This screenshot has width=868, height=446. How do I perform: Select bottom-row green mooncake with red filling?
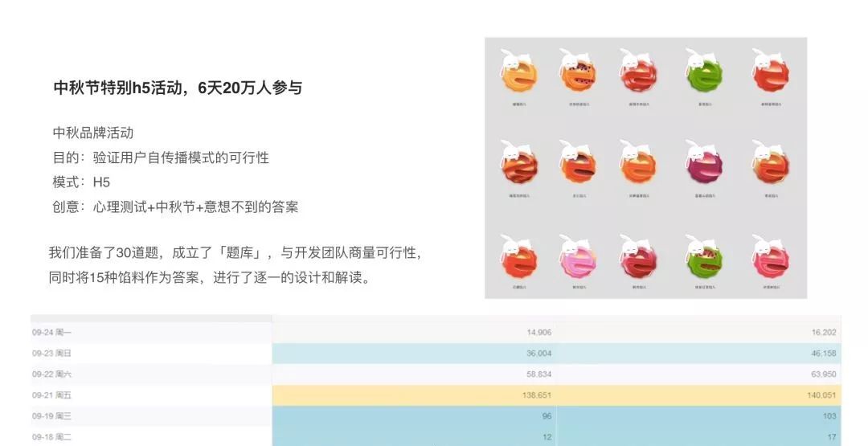[x=703, y=257]
